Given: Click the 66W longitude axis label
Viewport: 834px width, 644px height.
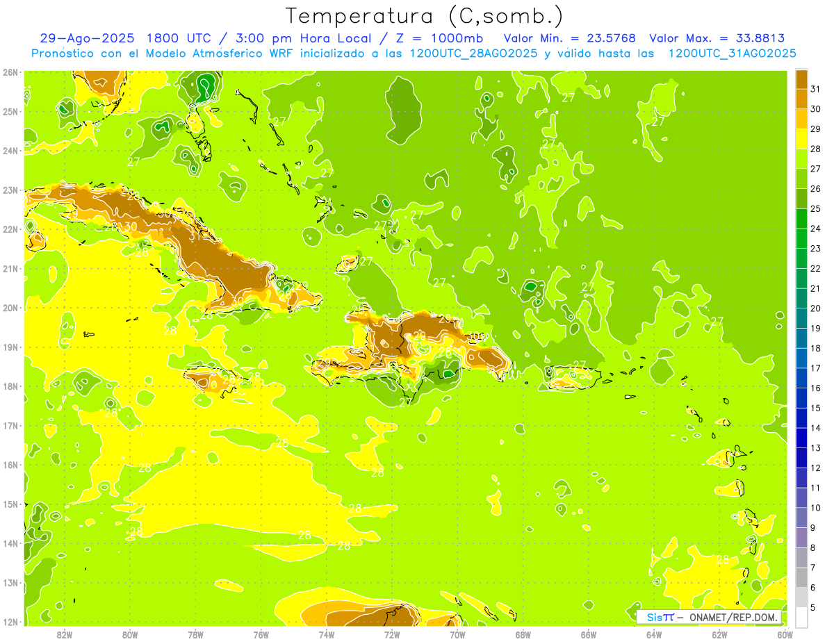Looking at the screenshot, I should (589, 634).
